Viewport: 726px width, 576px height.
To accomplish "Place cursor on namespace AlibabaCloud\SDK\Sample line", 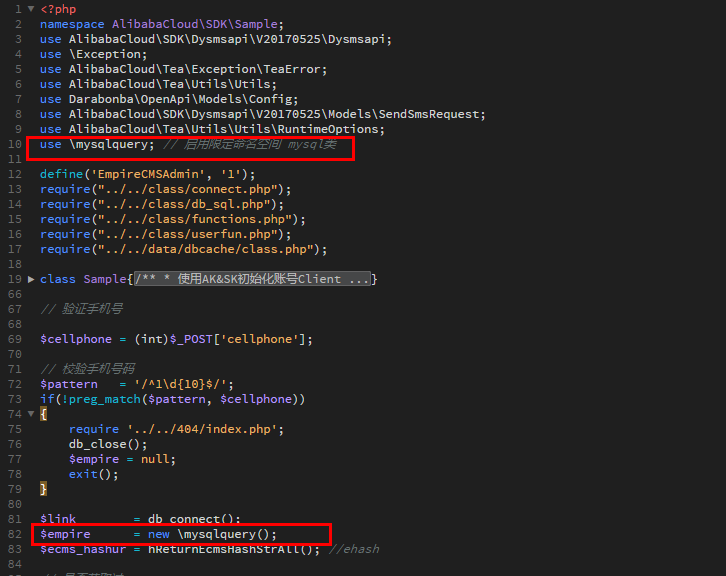I will [160, 24].
